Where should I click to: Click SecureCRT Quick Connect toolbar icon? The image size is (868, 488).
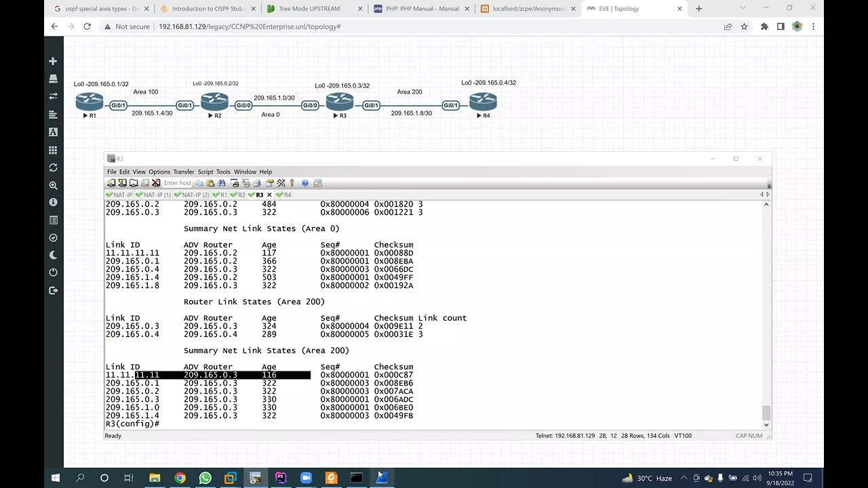pos(122,183)
